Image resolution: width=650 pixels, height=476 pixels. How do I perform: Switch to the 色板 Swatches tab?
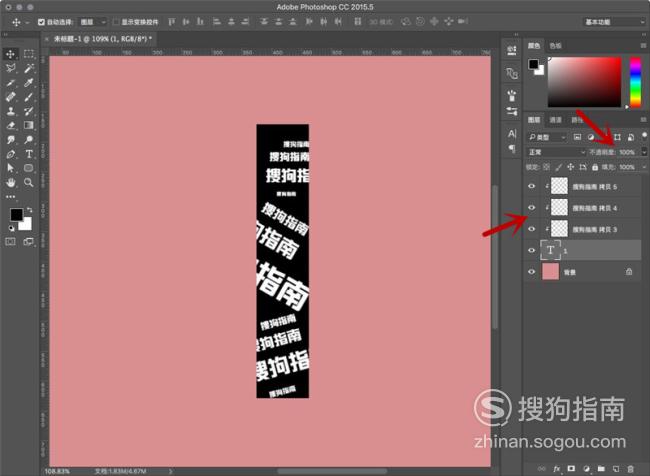(555, 46)
